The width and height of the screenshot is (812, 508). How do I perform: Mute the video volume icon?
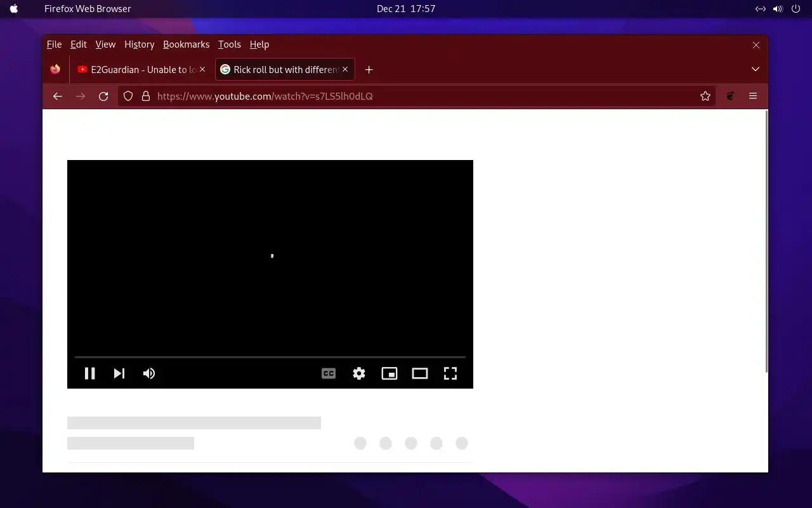pos(149,373)
